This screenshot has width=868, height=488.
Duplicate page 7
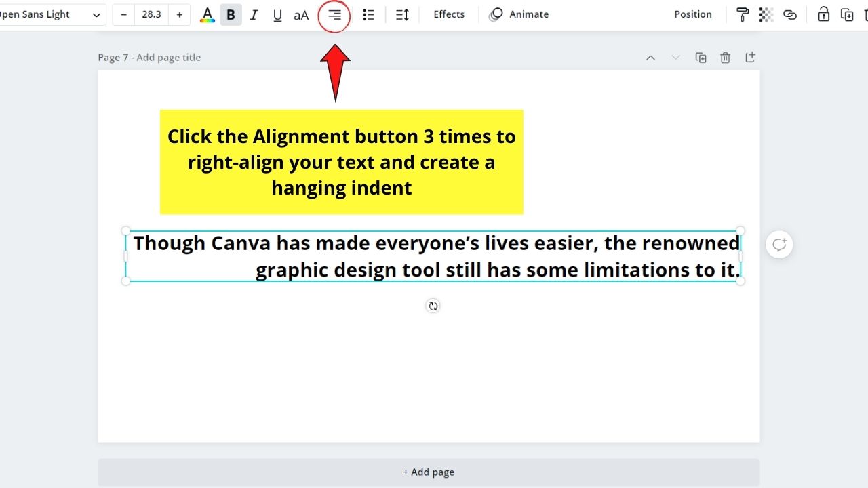701,58
